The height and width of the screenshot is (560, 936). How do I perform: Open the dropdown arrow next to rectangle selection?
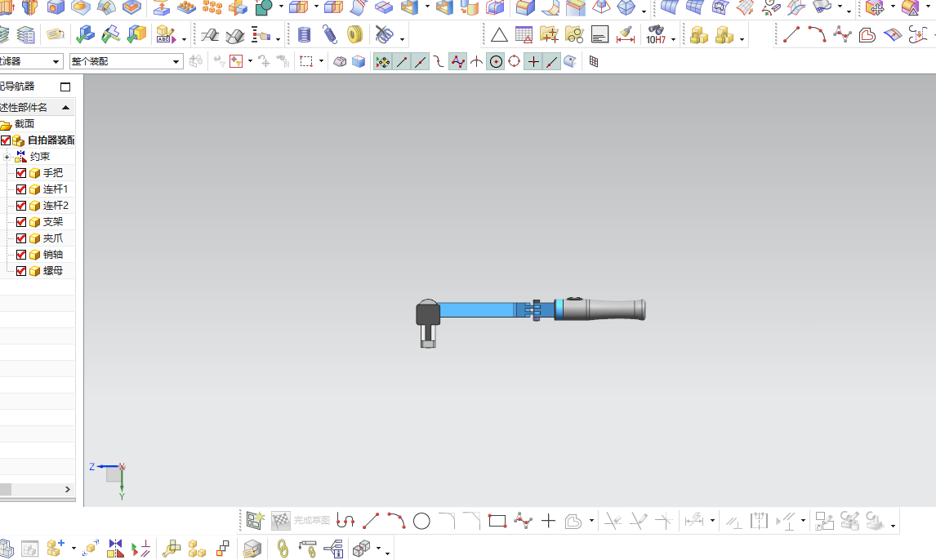coord(321,61)
